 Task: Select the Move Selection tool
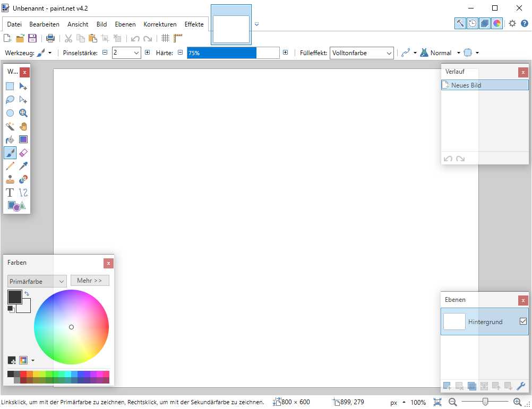[x=23, y=100]
